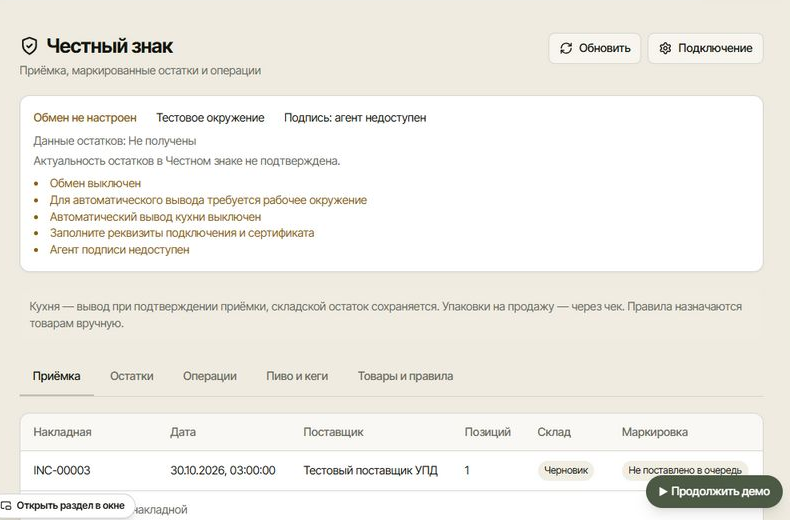Click the date 30.10.2026, 03:00:00 cell
Screen dimensions: 790x520
[x=223, y=471]
